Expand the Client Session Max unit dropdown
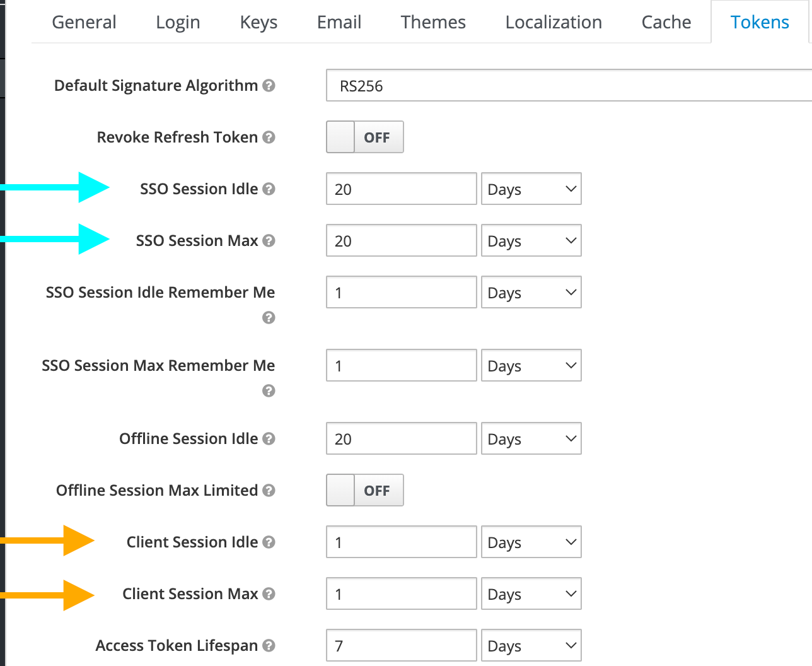 tap(531, 594)
